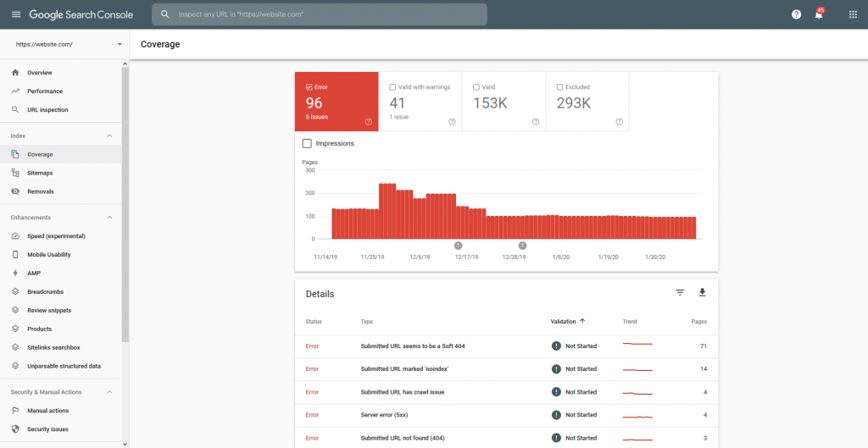Click the Sitemaps tree icon
Image resolution: width=868 pixels, height=448 pixels.
click(x=15, y=173)
